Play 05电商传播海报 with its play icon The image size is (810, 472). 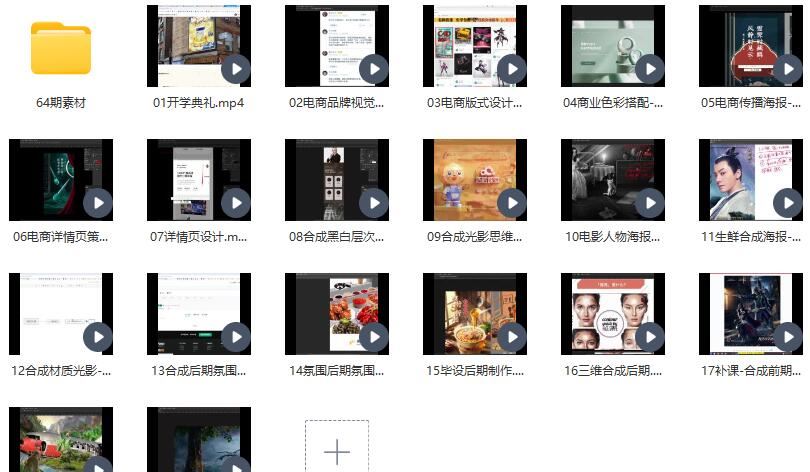[788, 69]
